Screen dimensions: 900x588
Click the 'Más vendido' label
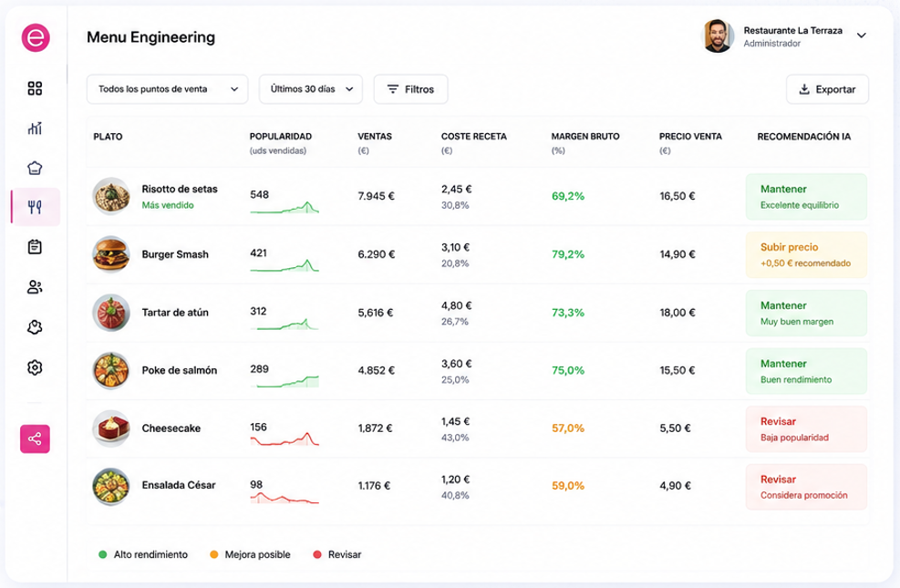168,205
